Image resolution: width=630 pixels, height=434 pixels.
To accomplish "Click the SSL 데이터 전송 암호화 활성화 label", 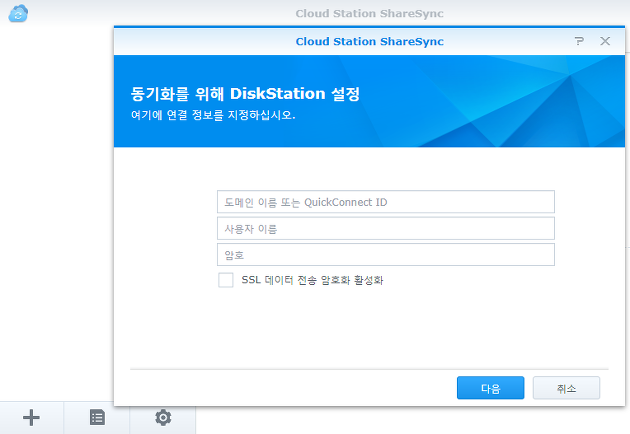I will (x=312, y=280).
